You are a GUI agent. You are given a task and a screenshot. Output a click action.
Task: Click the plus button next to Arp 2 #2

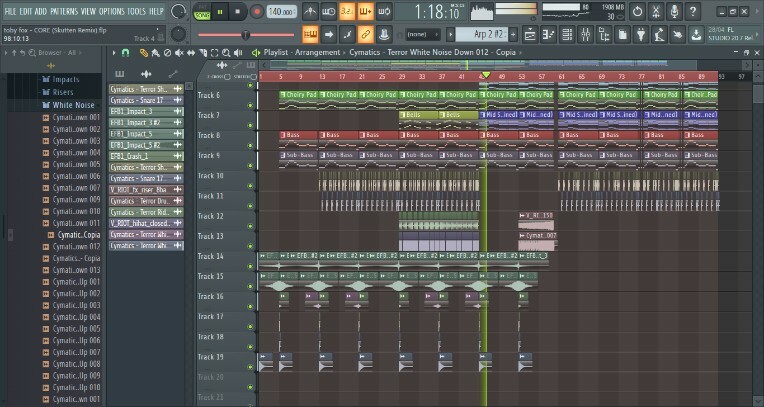point(513,35)
